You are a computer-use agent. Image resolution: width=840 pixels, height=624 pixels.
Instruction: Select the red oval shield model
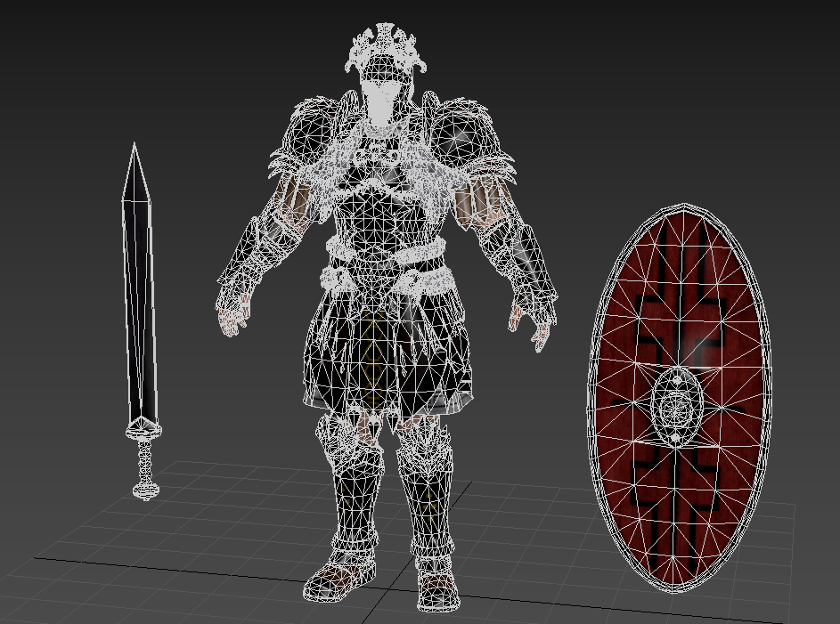coord(679,399)
